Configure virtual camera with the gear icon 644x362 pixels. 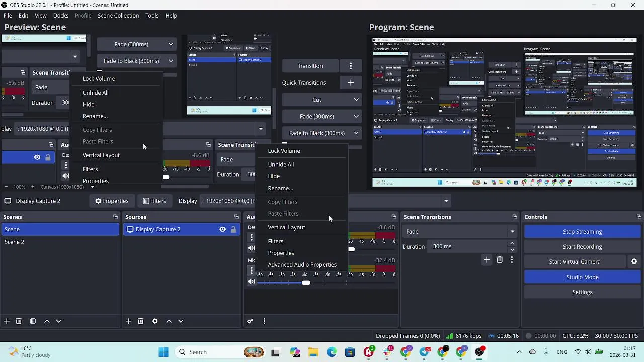(x=634, y=261)
